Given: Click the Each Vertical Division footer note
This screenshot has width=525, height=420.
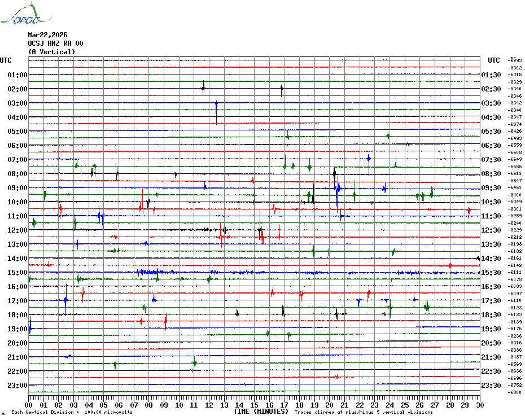Looking at the screenshot, I should click(72, 413).
